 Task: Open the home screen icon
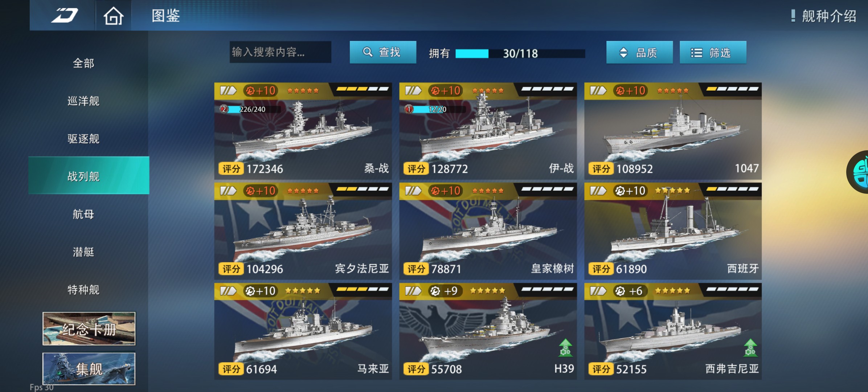coord(113,16)
